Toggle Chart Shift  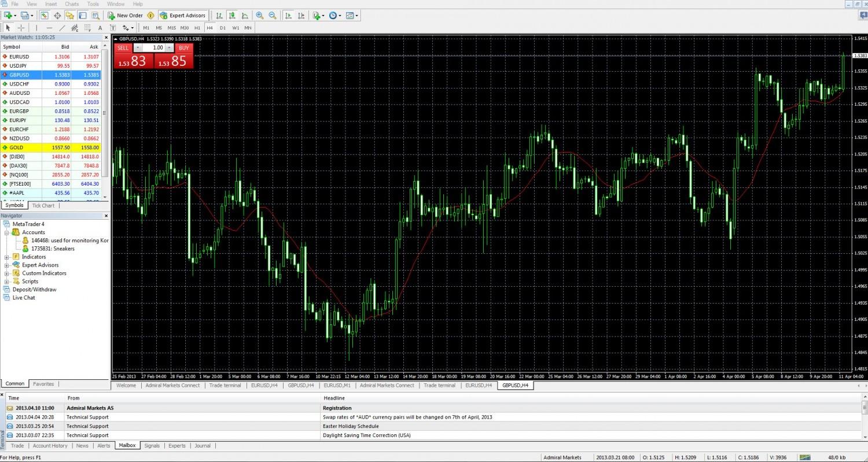(x=300, y=16)
